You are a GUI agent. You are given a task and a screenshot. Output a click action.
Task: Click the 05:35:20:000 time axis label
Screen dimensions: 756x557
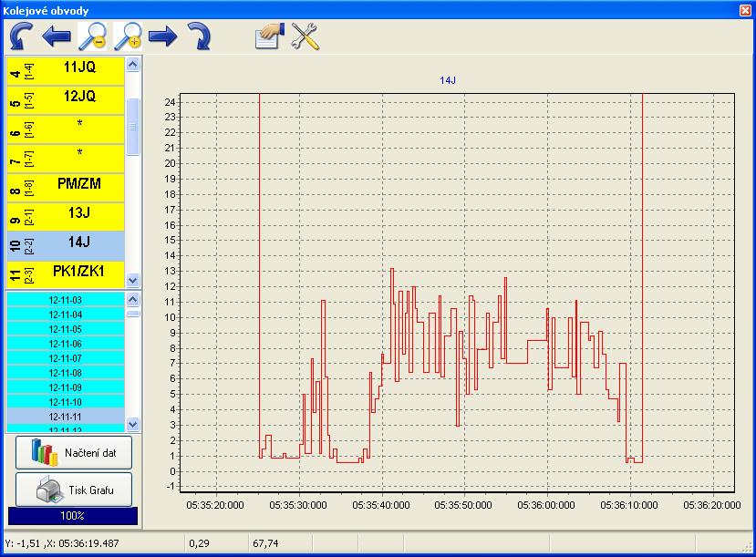tap(215, 505)
